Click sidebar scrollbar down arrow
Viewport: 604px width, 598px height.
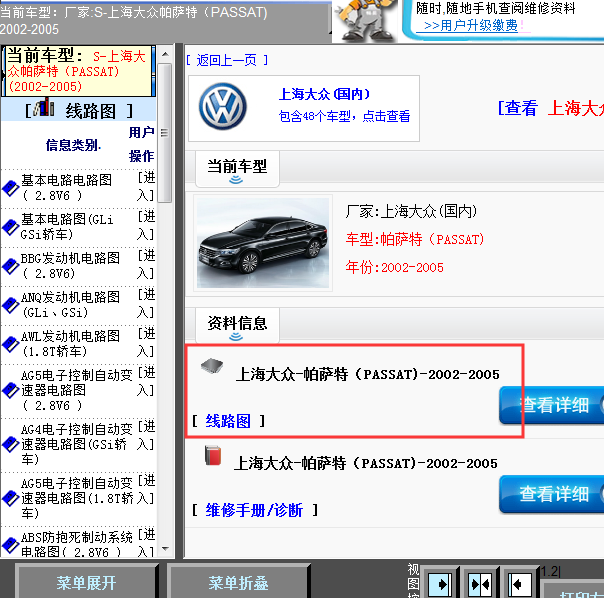pyautogui.click(x=165, y=549)
